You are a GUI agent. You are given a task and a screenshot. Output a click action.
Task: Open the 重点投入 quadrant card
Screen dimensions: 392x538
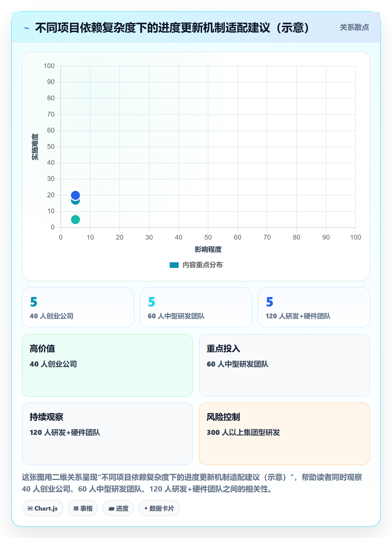tap(284, 365)
